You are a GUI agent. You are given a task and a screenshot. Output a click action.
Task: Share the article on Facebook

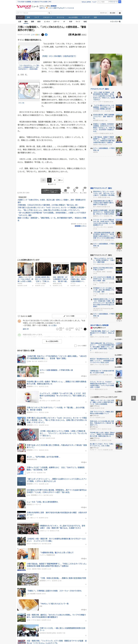pyautogui.click(x=46, y=35)
